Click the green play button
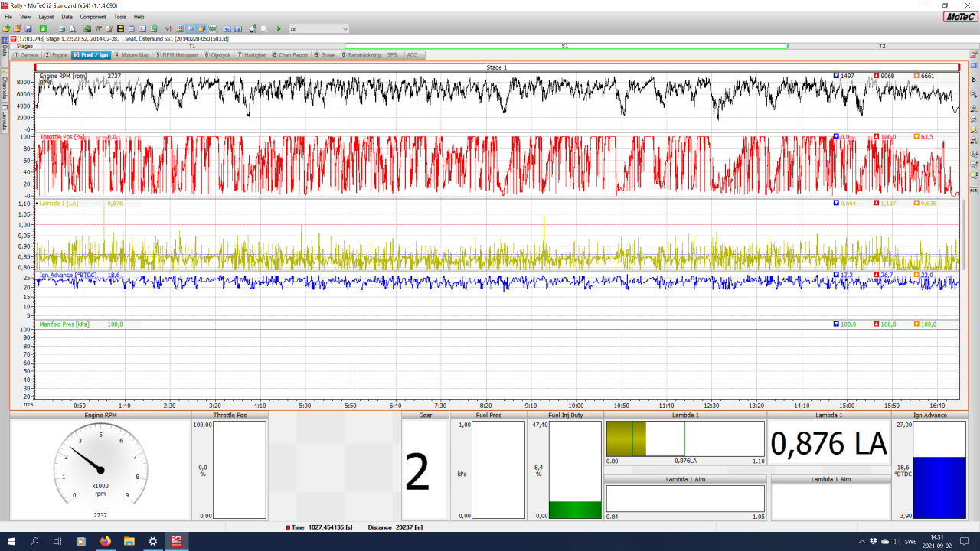Viewport: 980px width, 551px height. (279, 29)
